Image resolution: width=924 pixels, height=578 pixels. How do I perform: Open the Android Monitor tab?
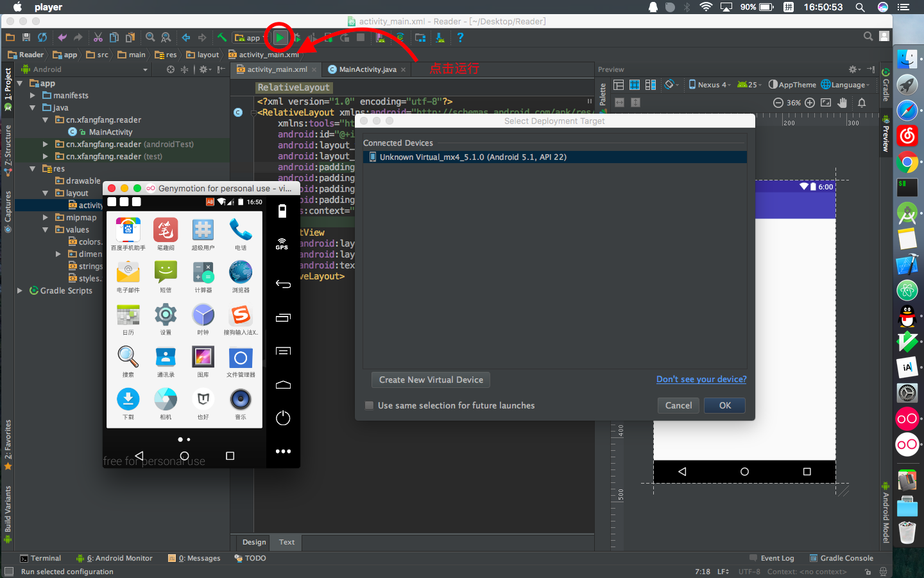click(114, 558)
